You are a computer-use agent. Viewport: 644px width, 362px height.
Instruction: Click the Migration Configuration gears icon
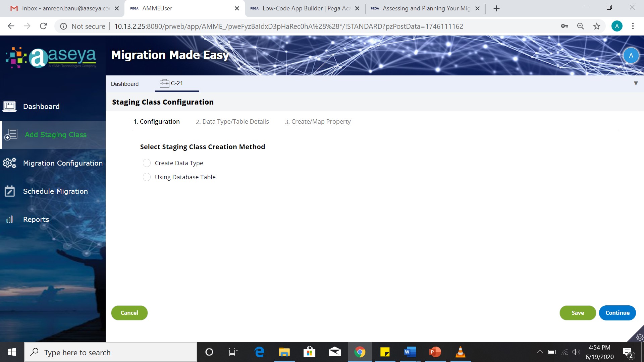(9, 163)
